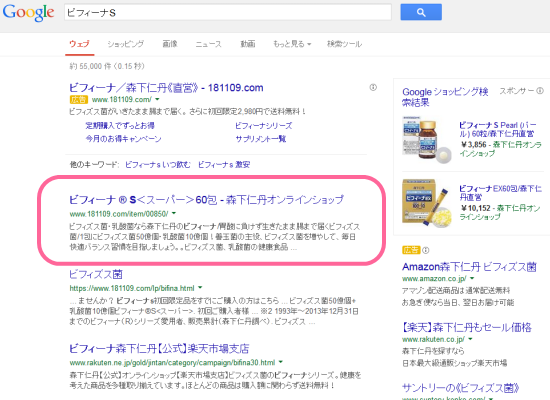Open the ビフィズス菌 result title
Image resolution: width=550 pixels, height=400 pixels.
pos(96,274)
